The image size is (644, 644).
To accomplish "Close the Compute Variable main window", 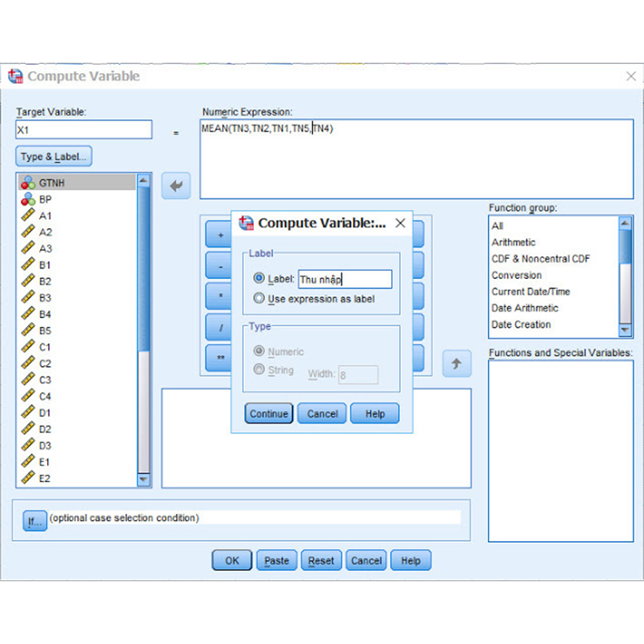I will (x=631, y=76).
